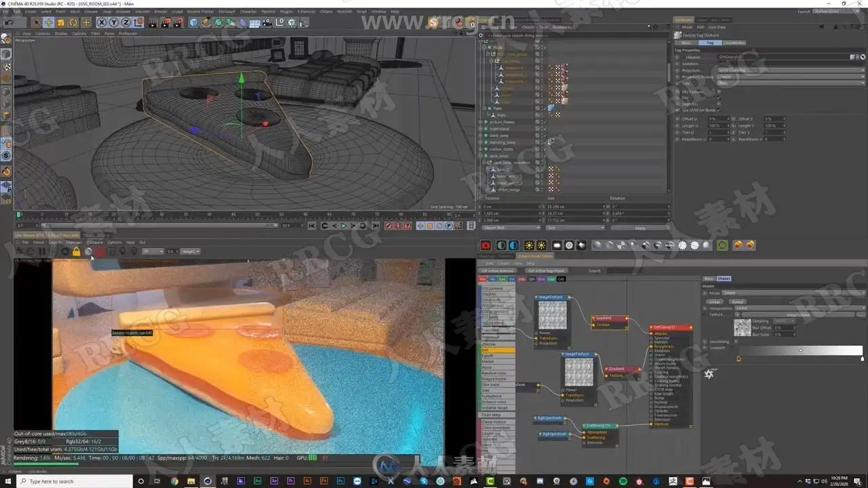Activate the Rotate tool
The image size is (868, 488).
(73, 22)
